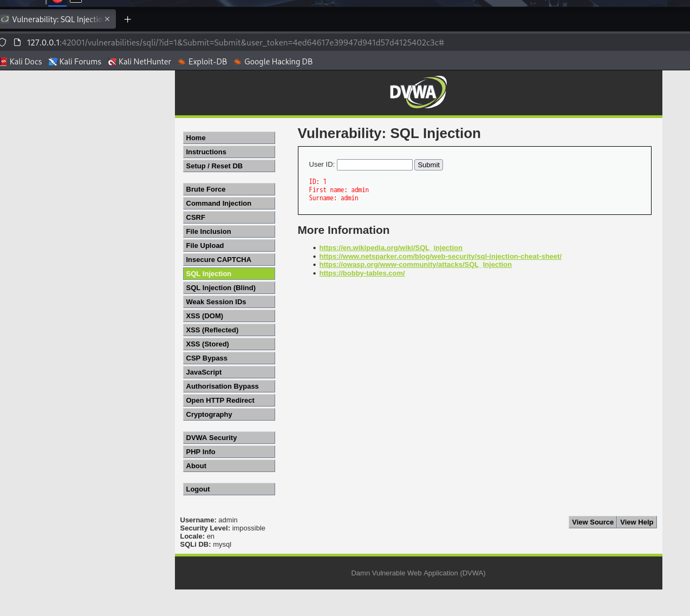Click the View Source button

(x=593, y=522)
